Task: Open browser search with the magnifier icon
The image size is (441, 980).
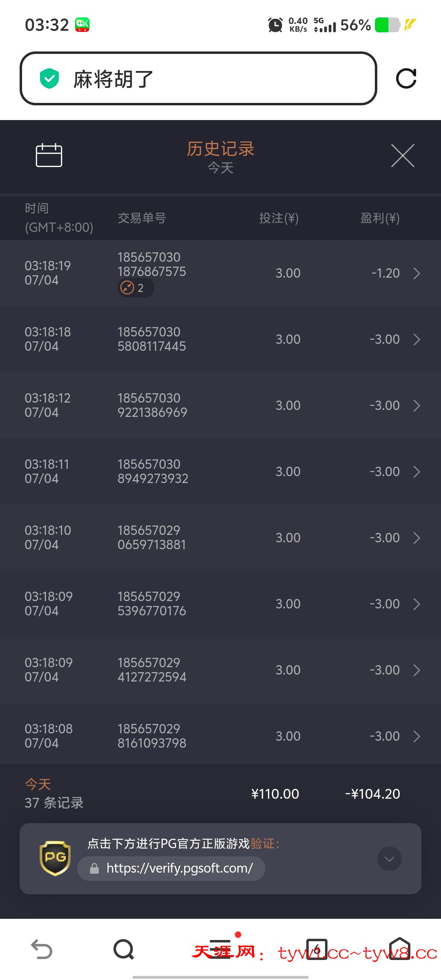Action: (x=124, y=949)
